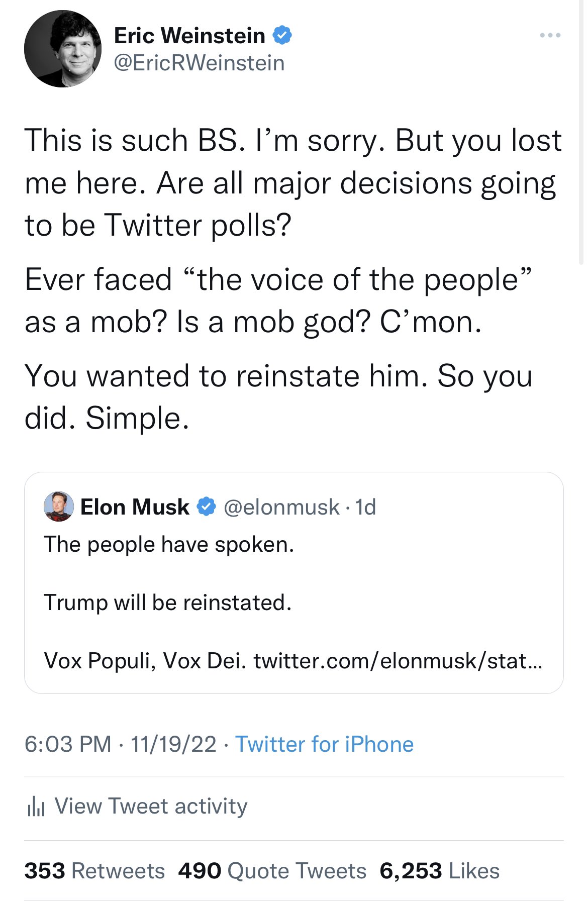The height and width of the screenshot is (905, 588).
Task: Open the three-dot more options menu
Action: tap(550, 36)
